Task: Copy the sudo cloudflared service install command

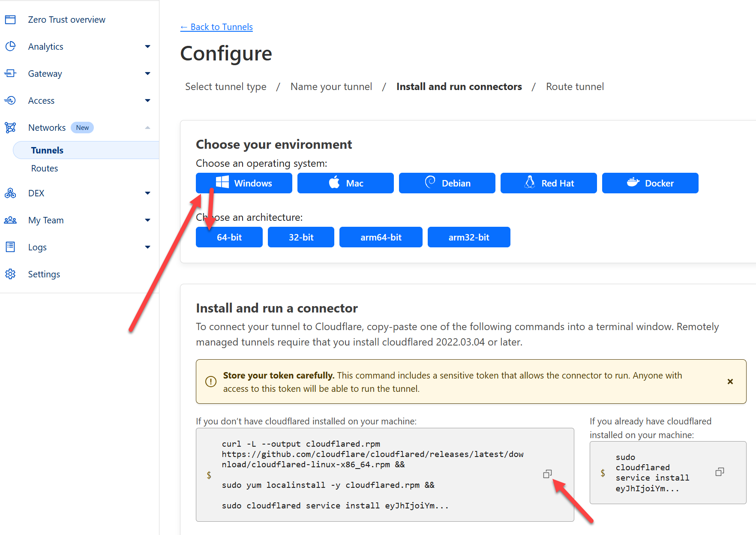Action: click(x=720, y=472)
